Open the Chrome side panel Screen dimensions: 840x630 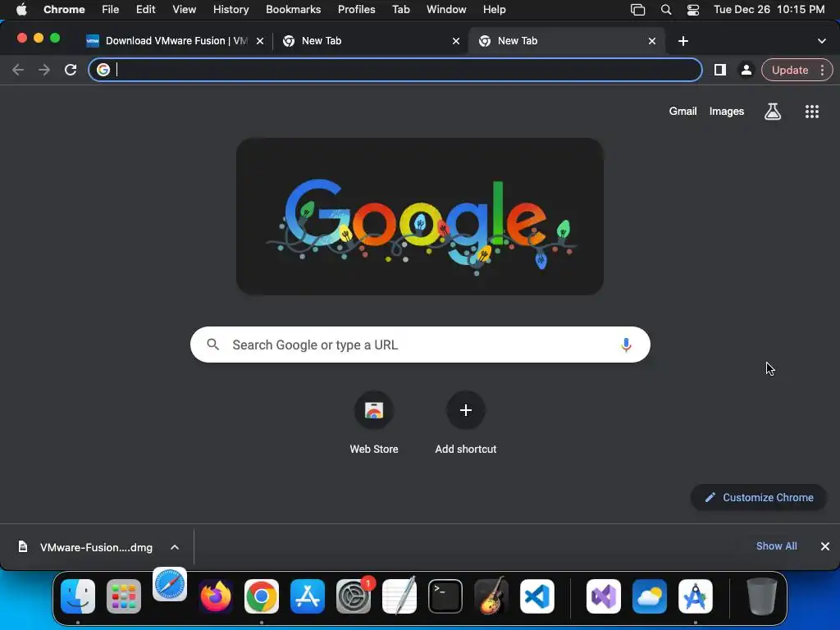pos(720,70)
